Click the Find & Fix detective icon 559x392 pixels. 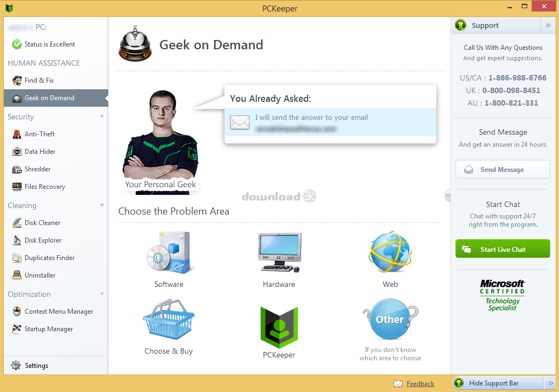point(17,80)
